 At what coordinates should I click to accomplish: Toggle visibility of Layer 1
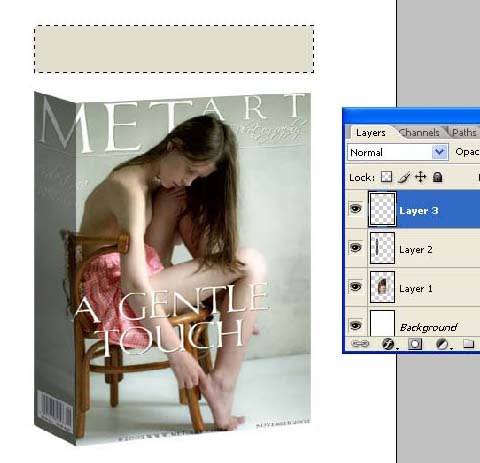[356, 287]
